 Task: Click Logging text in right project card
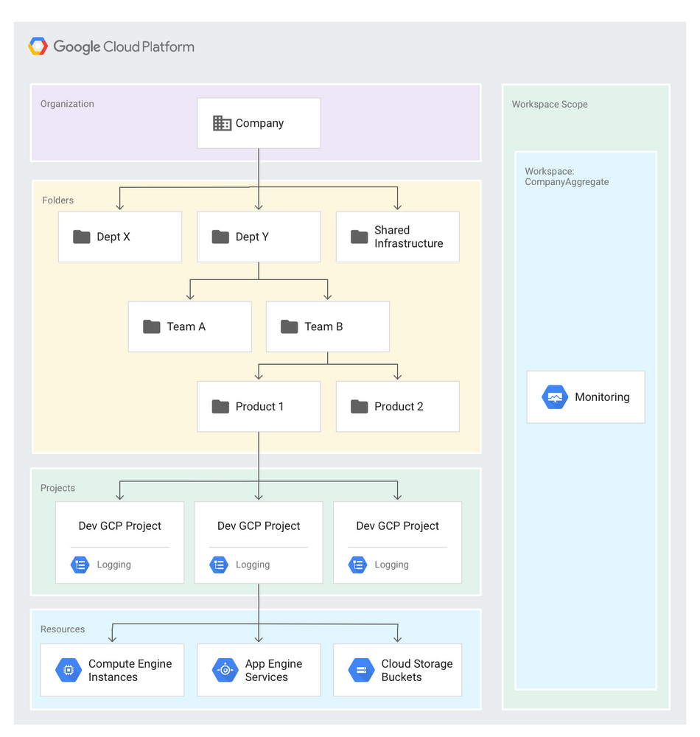(x=391, y=565)
